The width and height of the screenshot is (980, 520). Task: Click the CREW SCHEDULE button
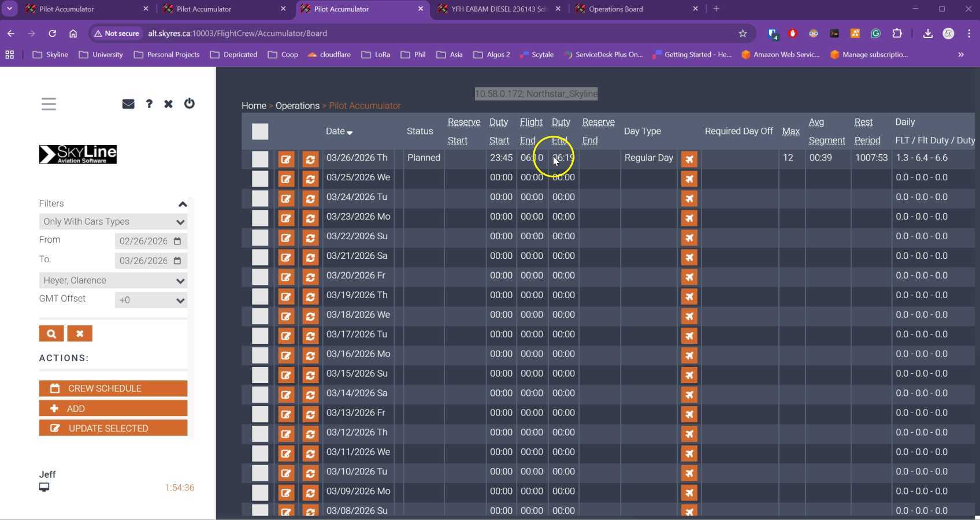113,388
